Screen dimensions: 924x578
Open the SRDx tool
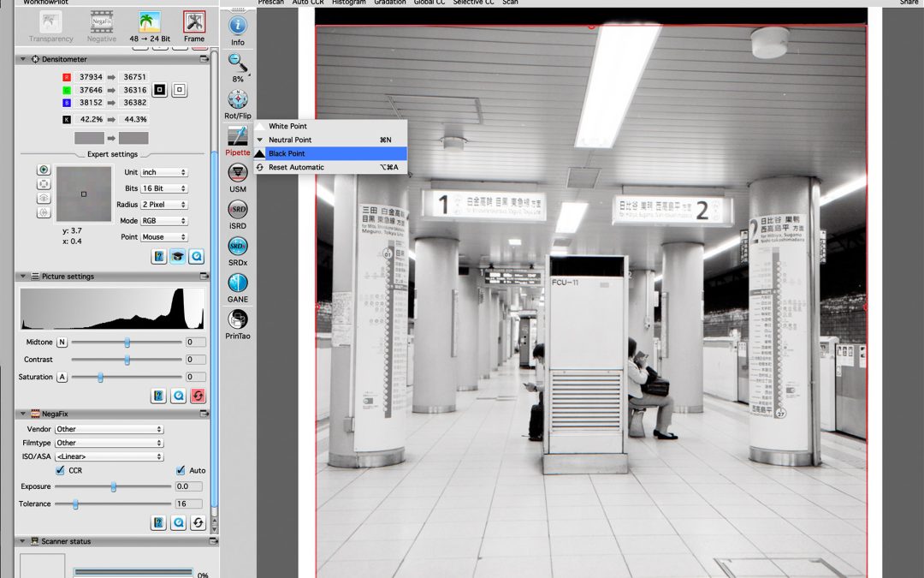tap(238, 247)
